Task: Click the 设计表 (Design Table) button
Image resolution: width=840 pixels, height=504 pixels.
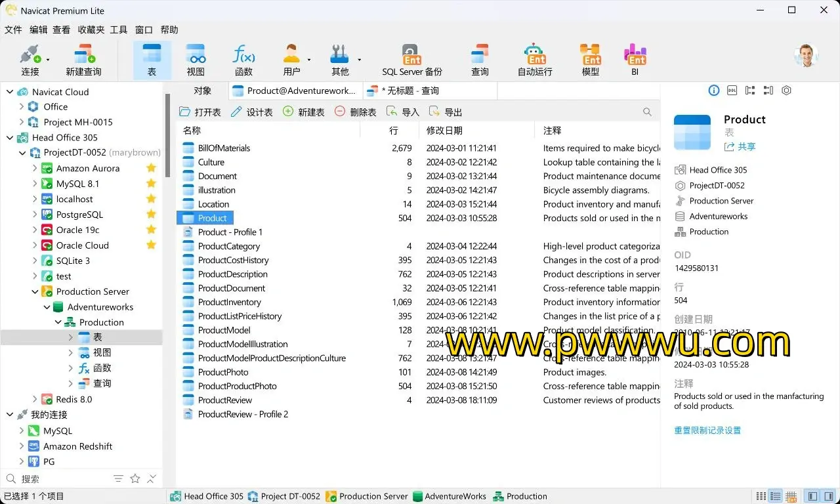Action: 252,112
